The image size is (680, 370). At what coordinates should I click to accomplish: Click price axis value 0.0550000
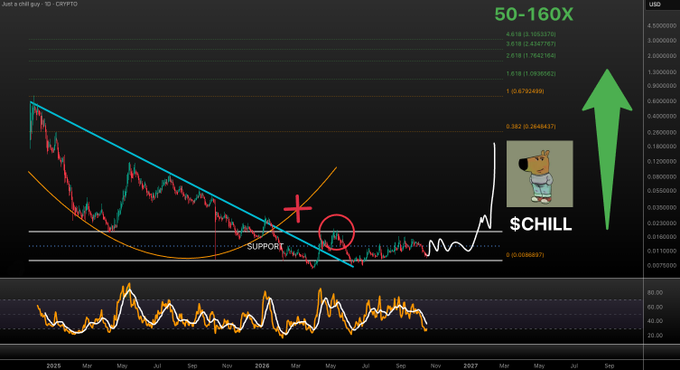pos(662,191)
